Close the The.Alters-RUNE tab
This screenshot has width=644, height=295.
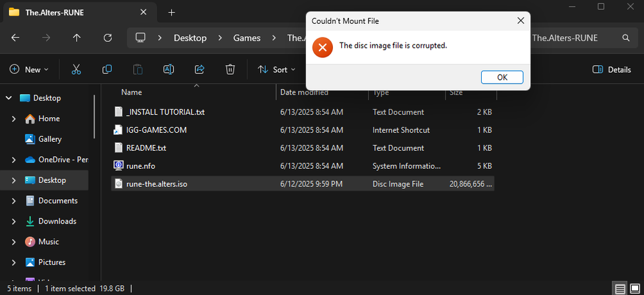pyautogui.click(x=144, y=12)
